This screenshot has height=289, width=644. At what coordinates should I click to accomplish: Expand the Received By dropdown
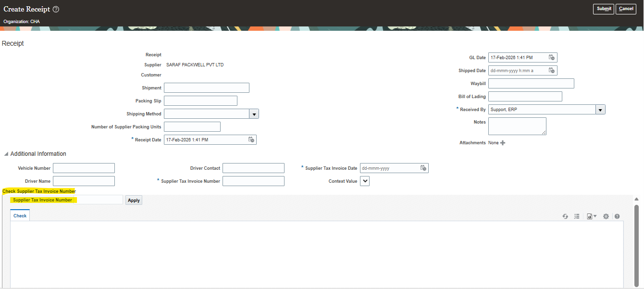click(x=600, y=110)
